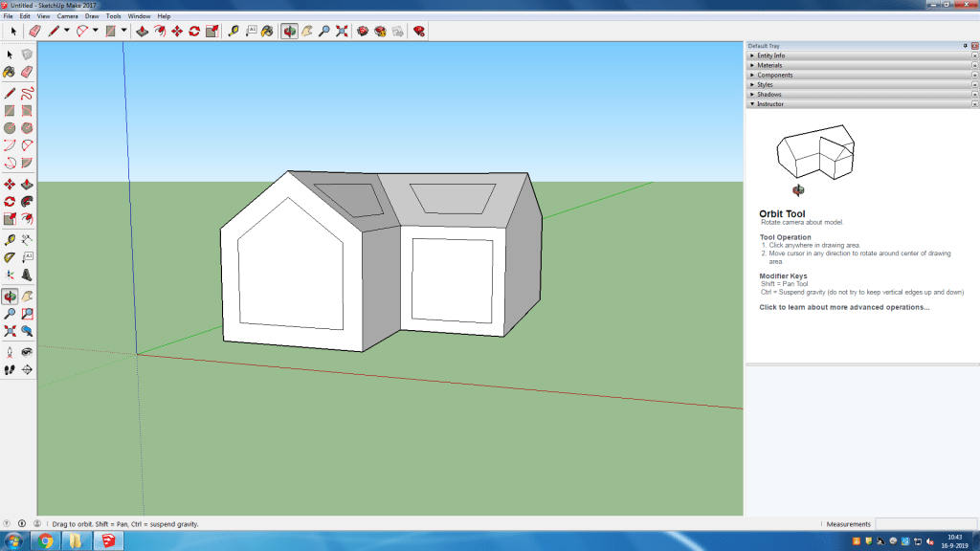Click the Zoom Extents icon in top toolbar
Image resolution: width=980 pixels, height=551 pixels.
342,31
